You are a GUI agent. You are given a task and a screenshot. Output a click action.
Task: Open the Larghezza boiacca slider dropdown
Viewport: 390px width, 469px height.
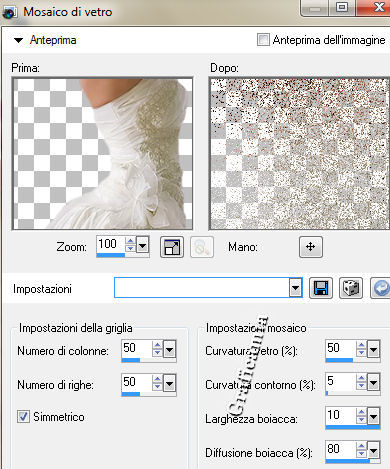tap(374, 417)
